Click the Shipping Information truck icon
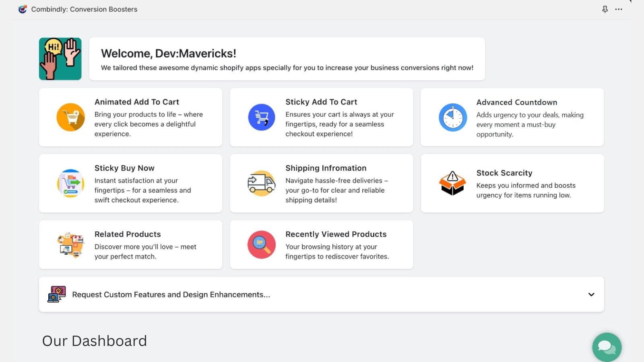Image resolution: width=644 pixels, height=362 pixels. point(261,183)
